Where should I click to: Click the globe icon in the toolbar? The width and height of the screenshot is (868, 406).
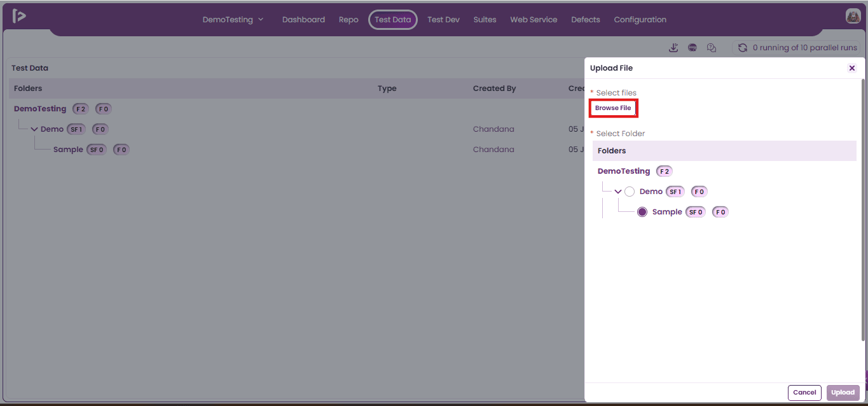tap(692, 48)
